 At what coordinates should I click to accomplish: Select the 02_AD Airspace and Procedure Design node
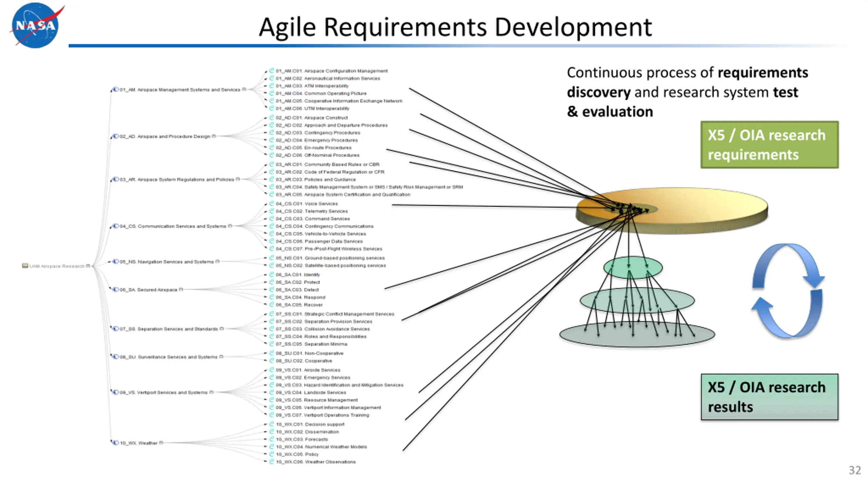tap(165, 136)
